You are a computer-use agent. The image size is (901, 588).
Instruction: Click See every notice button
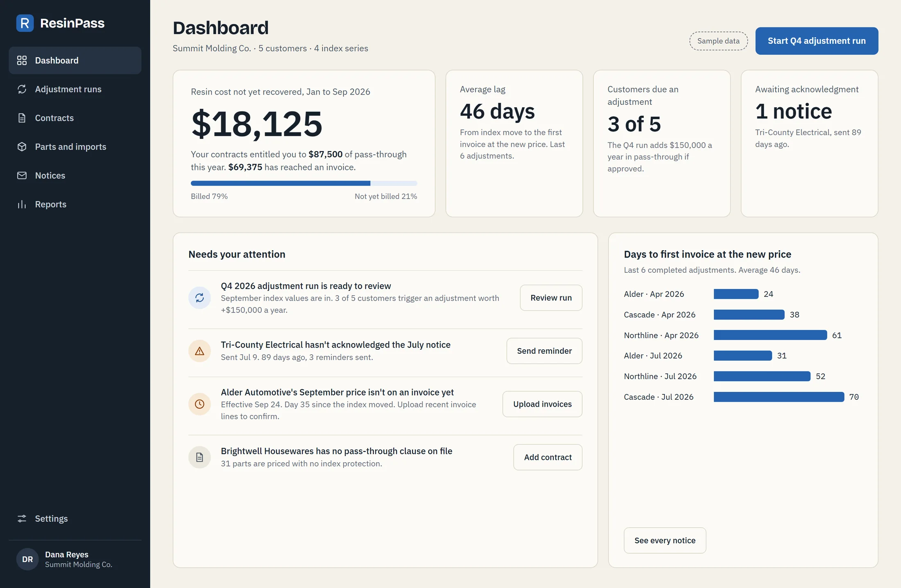pyautogui.click(x=665, y=541)
